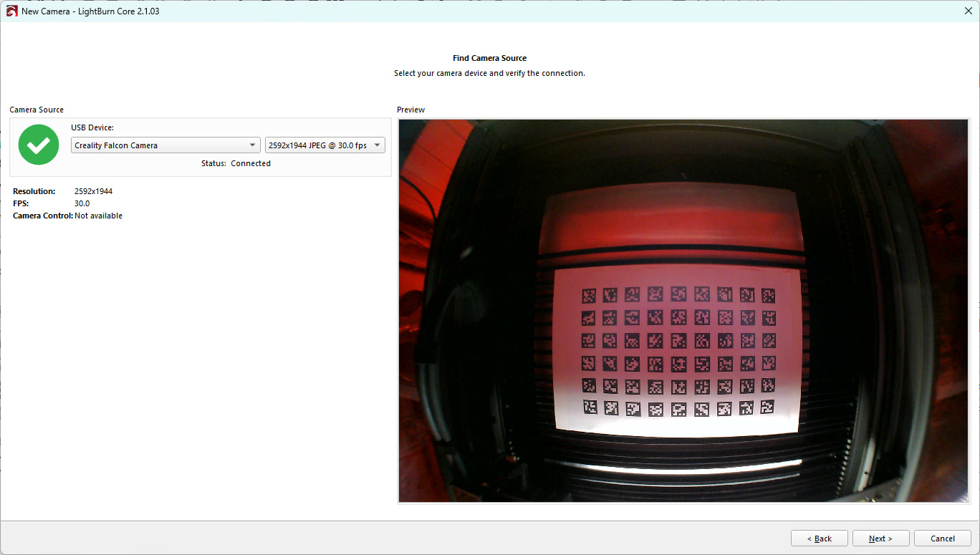Click the Next button
The width and height of the screenshot is (980, 555).
pyautogui.click(x=881, y=539)
